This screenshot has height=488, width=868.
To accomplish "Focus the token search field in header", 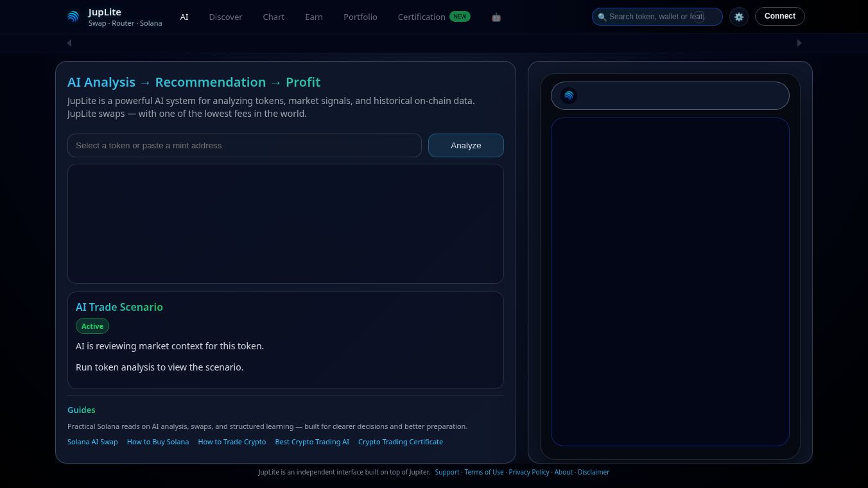I will coord(657,17).
